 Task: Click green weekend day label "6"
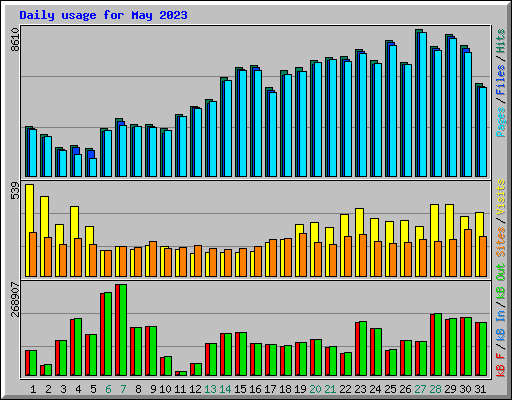pos(108,389)
